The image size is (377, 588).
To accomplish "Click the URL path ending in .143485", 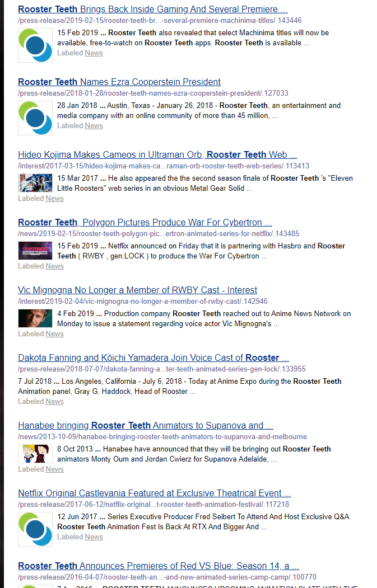I will pyautogui.click(x=159, y=233).
